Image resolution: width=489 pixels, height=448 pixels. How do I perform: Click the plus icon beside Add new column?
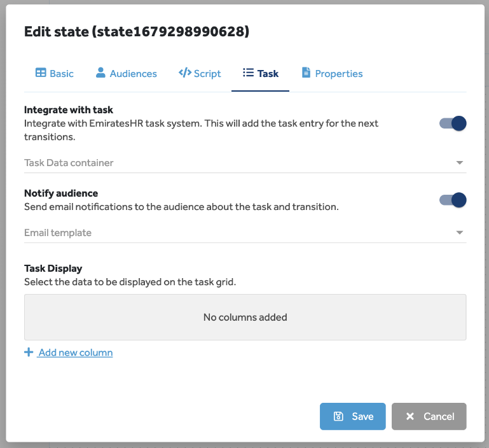29,352
